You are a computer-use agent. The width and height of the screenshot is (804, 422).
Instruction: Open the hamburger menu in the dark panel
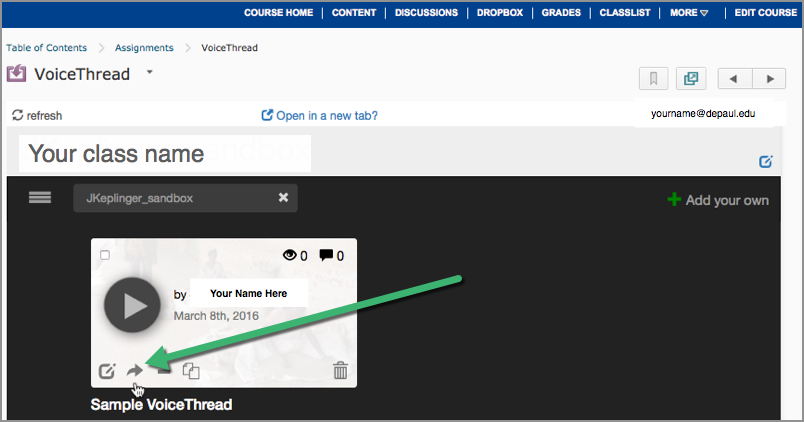point(40,197)
